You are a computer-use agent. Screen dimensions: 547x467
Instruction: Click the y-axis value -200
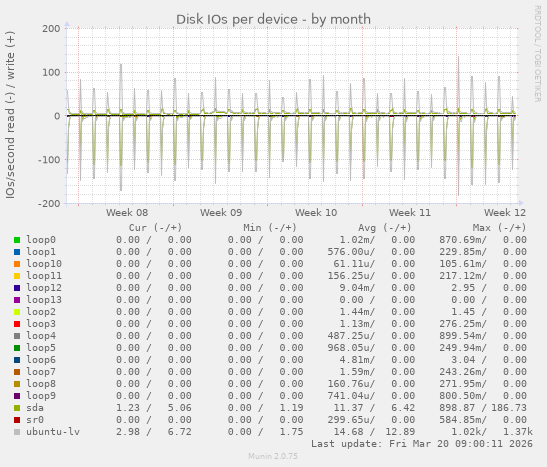click(x=49, y=203)
